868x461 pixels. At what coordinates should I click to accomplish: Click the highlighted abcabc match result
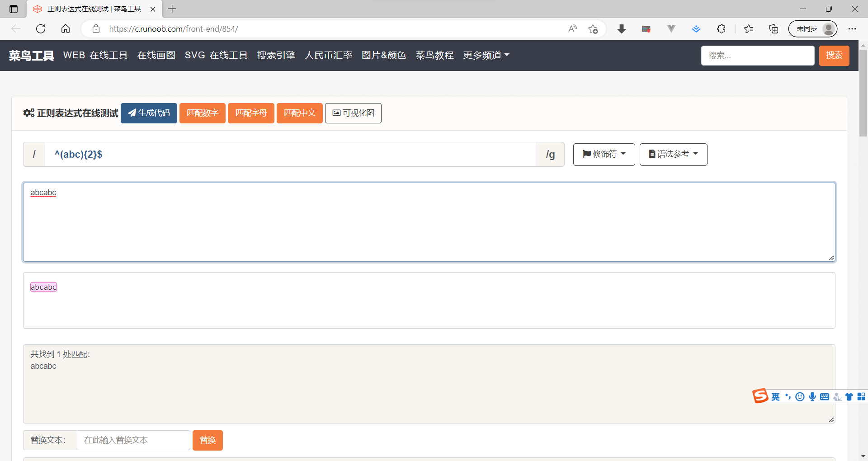43,287
